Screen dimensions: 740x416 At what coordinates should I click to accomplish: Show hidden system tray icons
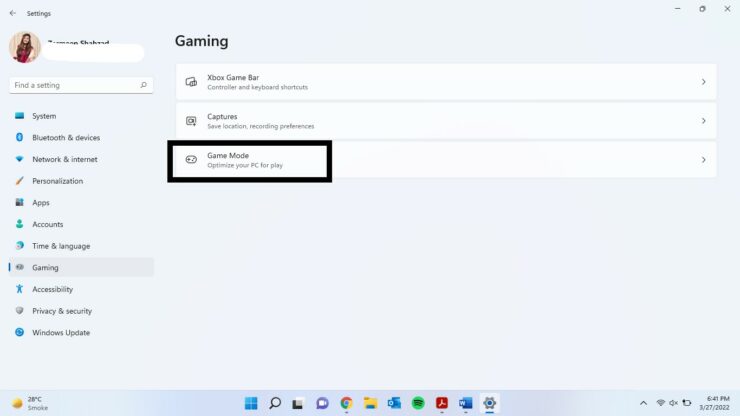pos(643,403)
